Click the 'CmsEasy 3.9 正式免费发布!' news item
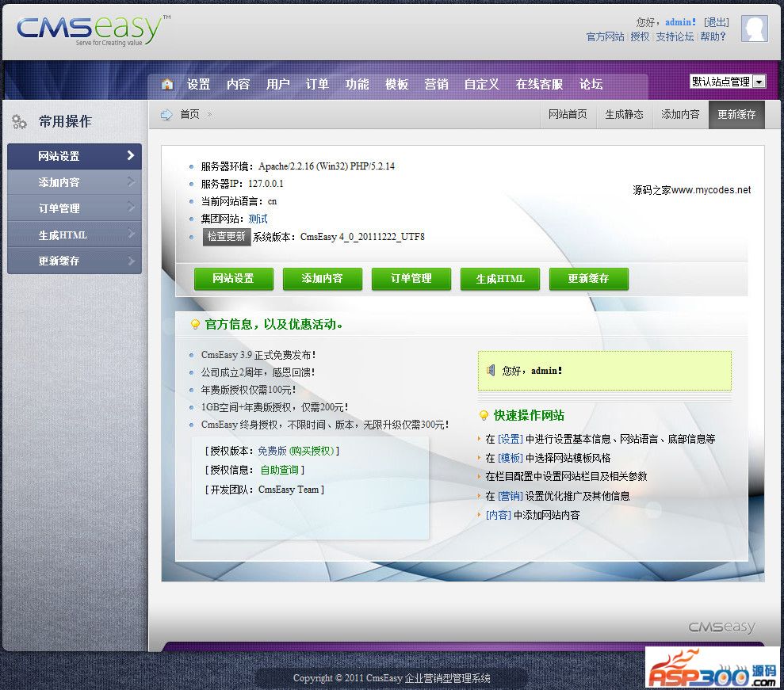784x690 pixels. point(258,355)
